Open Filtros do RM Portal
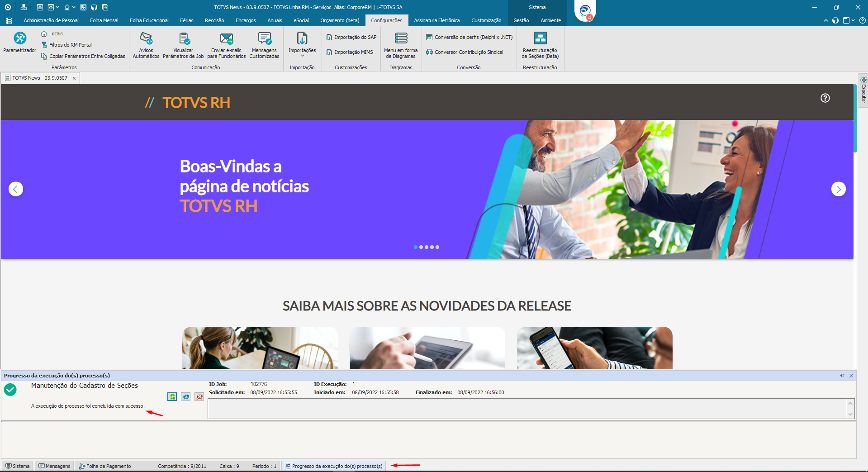This screenshot has height=472, width=868. (66, 45)
